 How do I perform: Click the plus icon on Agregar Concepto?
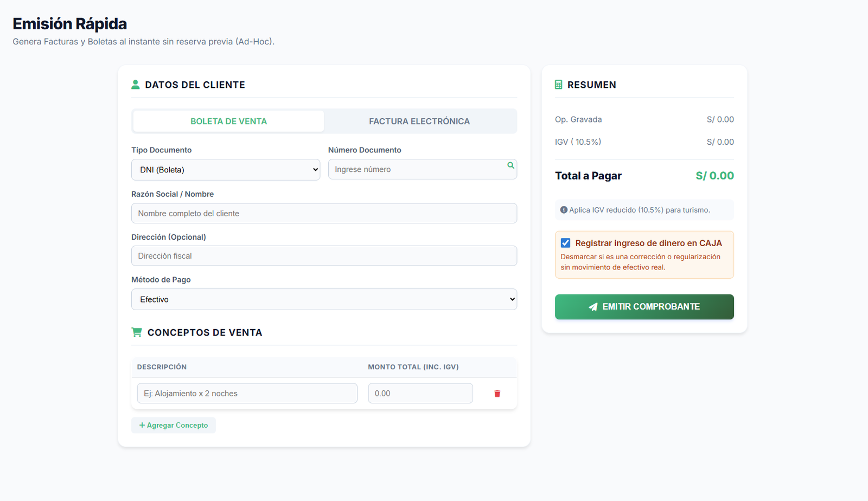142,425
